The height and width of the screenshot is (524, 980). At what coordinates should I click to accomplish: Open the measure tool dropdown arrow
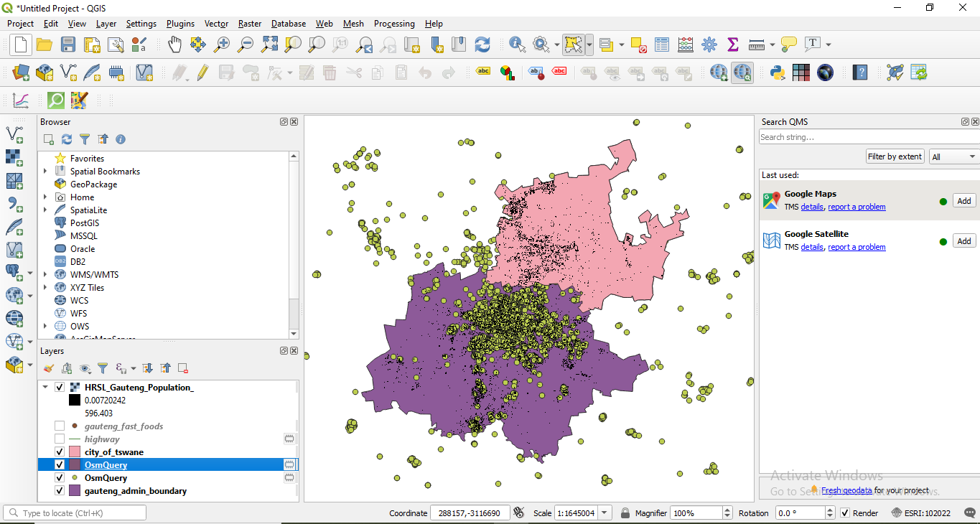(772, 45)
